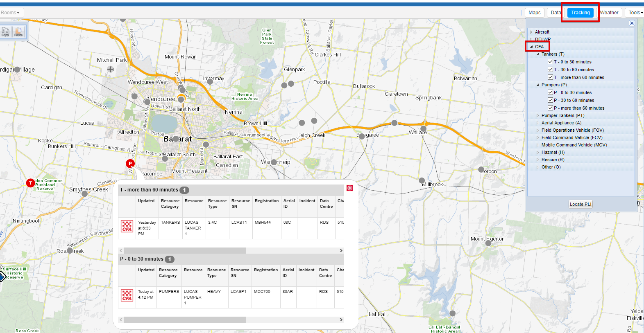Click the grey station marker at Wallace
This screenshot has width=644, height=333.
click(424, 128)
